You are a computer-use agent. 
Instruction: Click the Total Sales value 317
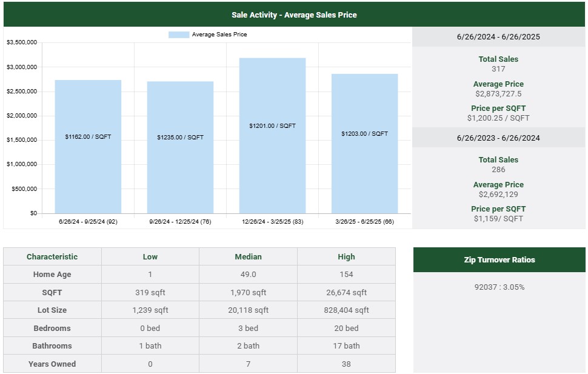pyautogui.click(x=498, y=69)
